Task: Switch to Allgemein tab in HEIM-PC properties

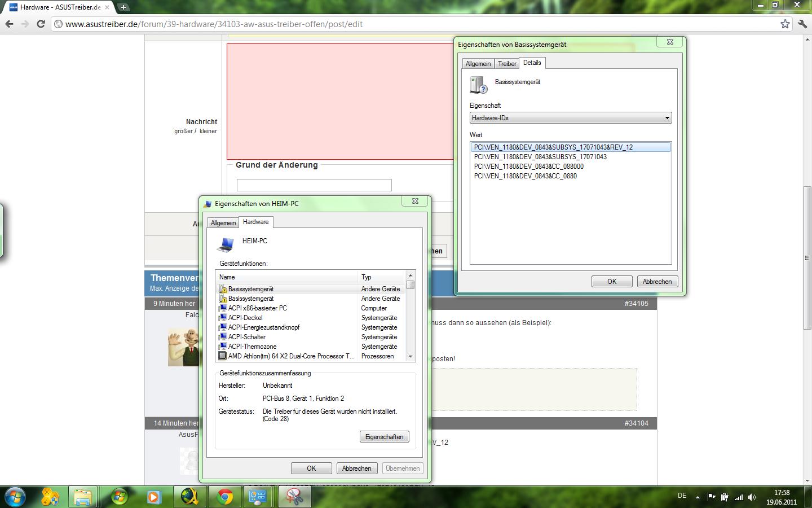Action: click(223, 223)
